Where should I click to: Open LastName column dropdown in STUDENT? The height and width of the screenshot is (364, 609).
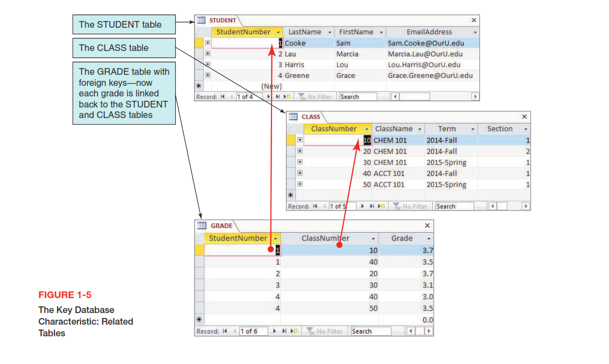pos(329,32)
